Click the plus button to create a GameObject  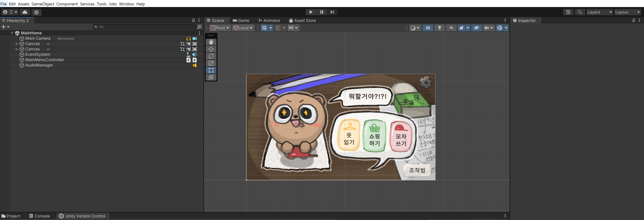(x=4, y=27)
